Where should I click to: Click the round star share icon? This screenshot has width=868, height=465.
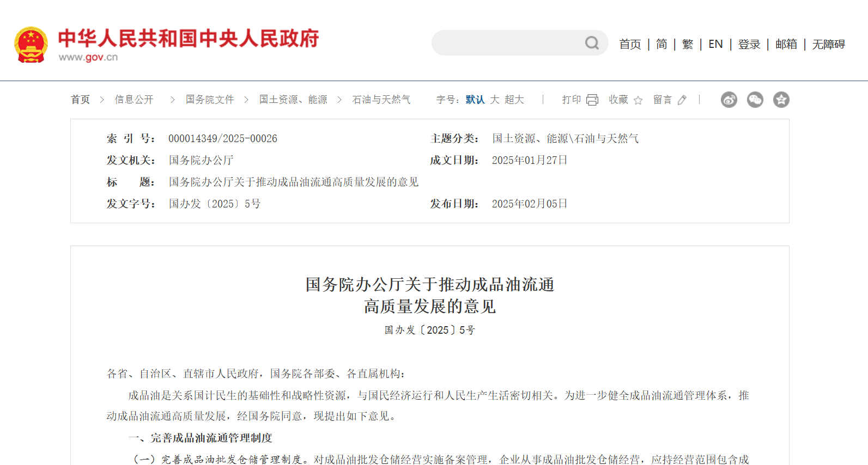(781, 100)
